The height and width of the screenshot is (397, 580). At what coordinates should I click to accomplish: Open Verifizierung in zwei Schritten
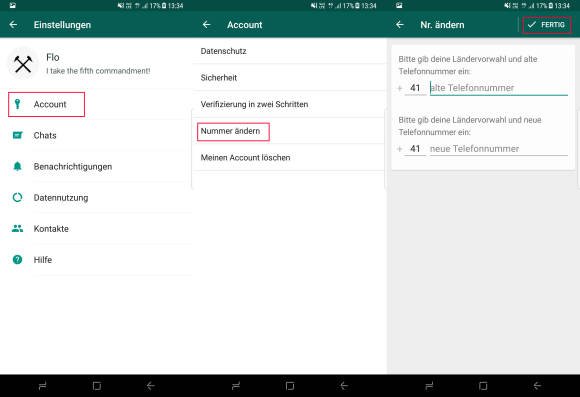pos(290,104)
